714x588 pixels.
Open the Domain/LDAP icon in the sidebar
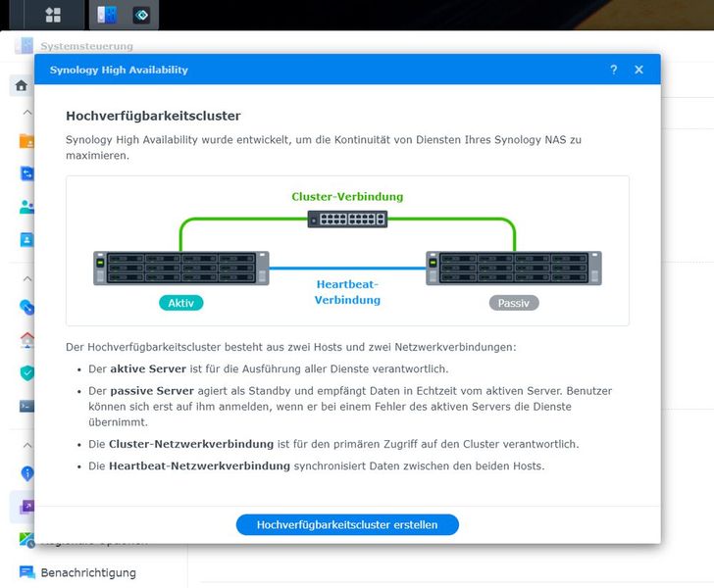[x=26, y=240]
